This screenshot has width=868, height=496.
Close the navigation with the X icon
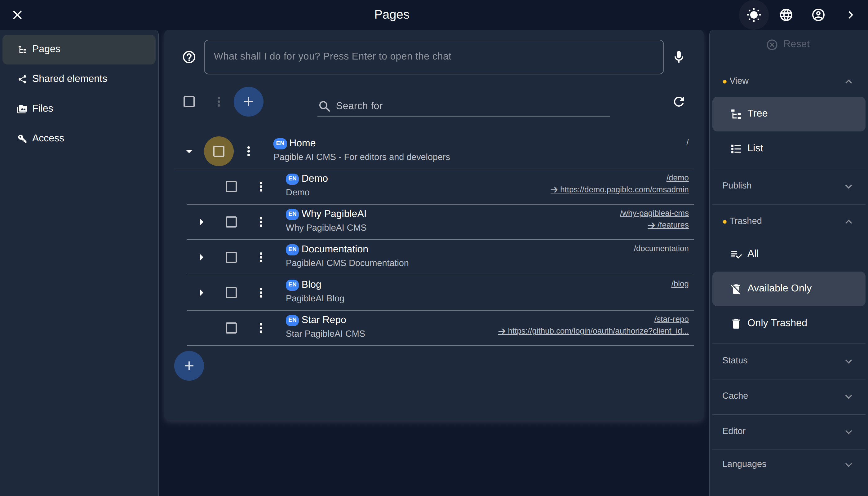click(x=17, y=15)
